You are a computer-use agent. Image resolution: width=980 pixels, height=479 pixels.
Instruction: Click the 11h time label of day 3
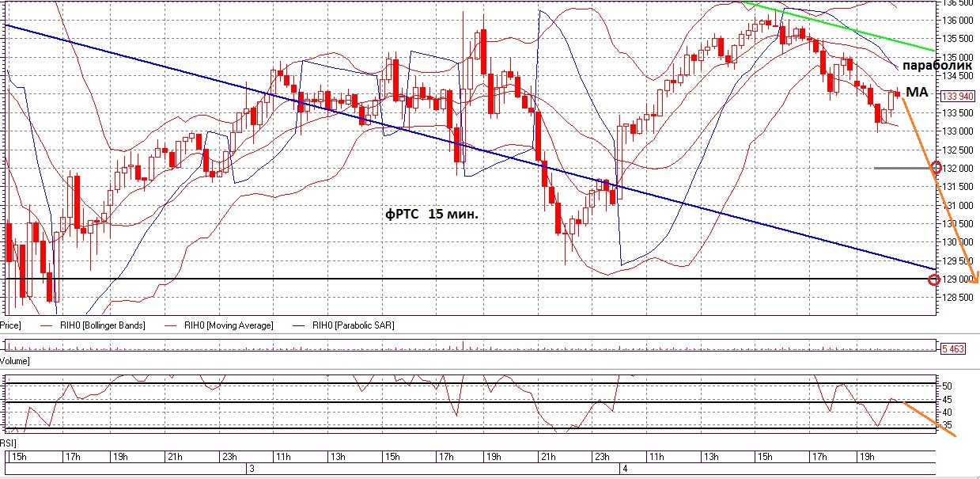coord(284,458)
